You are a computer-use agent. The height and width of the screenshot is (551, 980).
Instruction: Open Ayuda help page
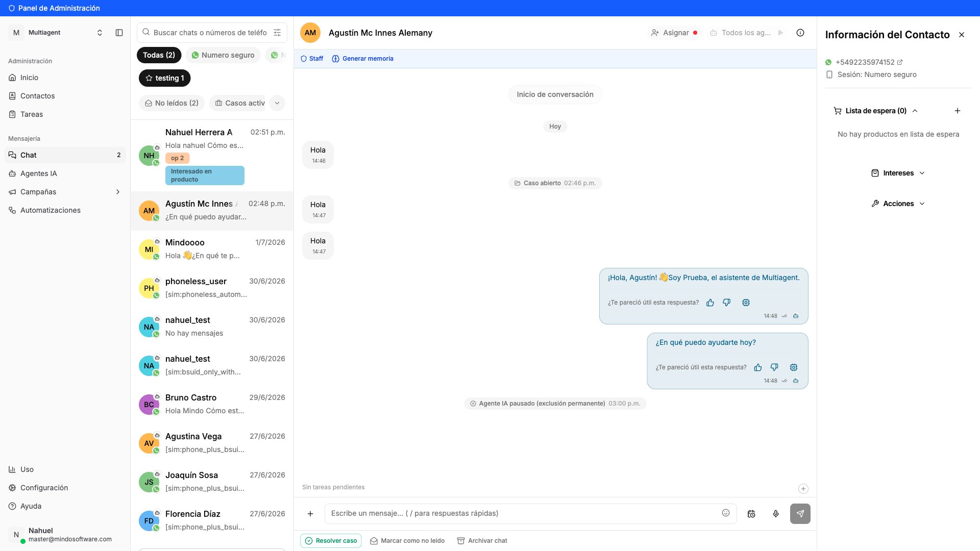pyautogui.click(x=65, y=506)
